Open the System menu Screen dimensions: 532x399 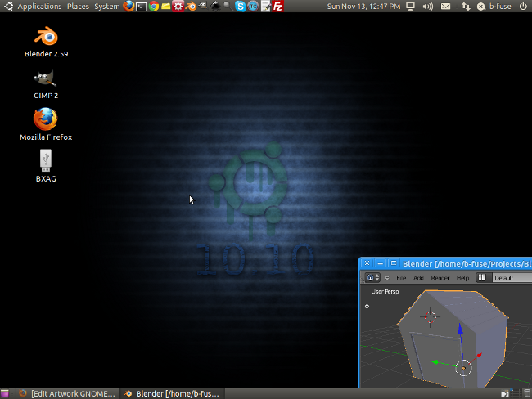107,6
